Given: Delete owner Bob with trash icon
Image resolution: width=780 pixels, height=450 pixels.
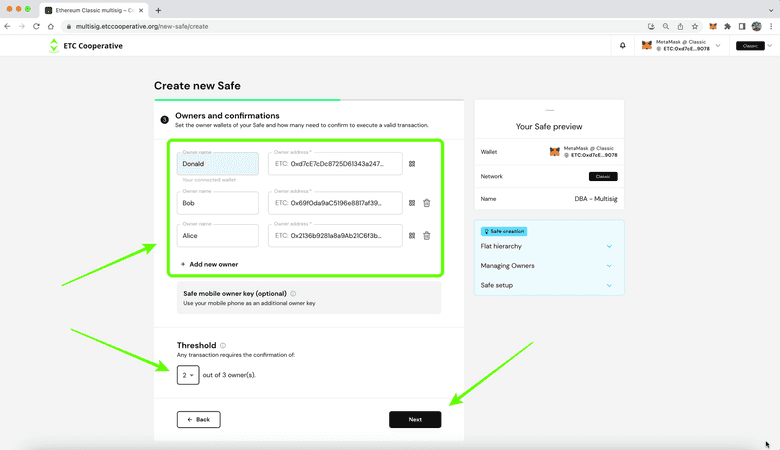Looking at the screenshot, I should [427, 203].
